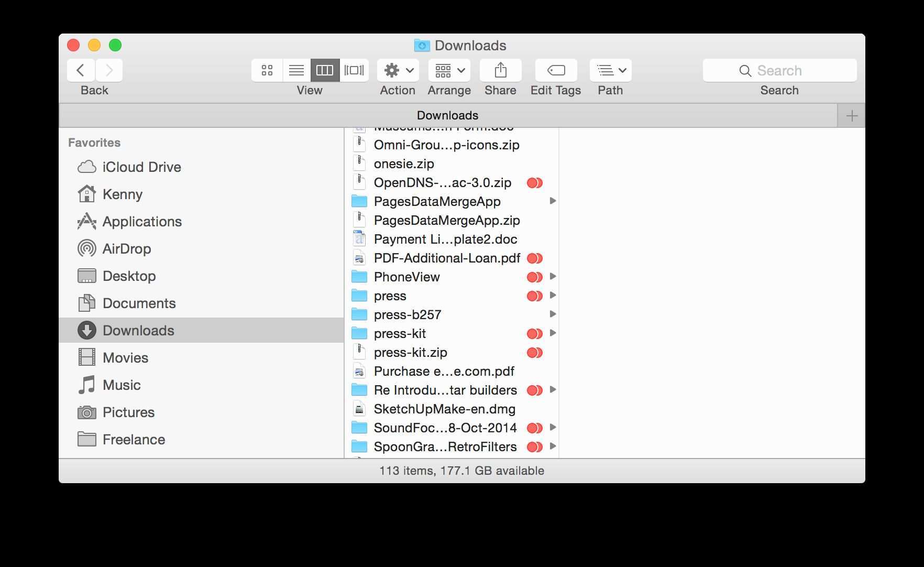The image size is (924, 567).
Task: Select Freelance folder in sidebar
Action: point(134,440)
